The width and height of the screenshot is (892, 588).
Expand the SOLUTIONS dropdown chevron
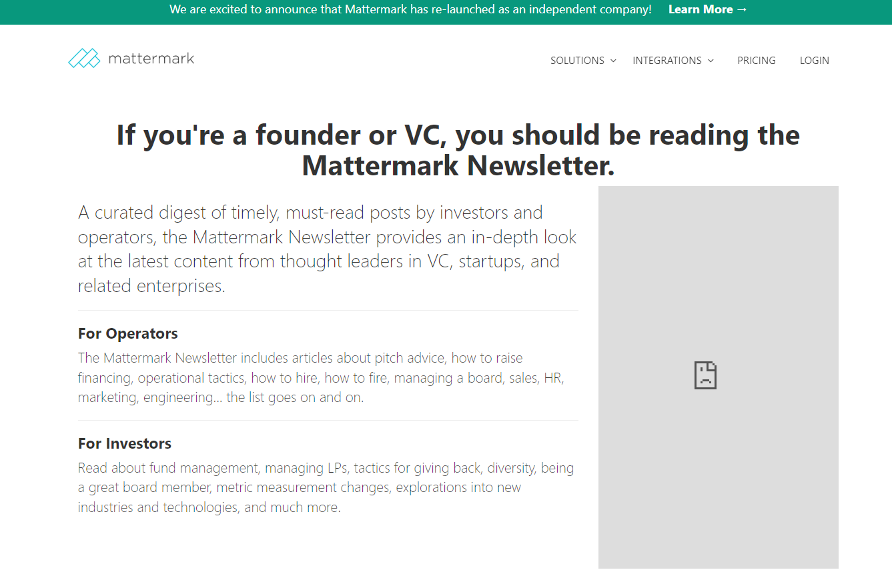(x=613, y=61)
